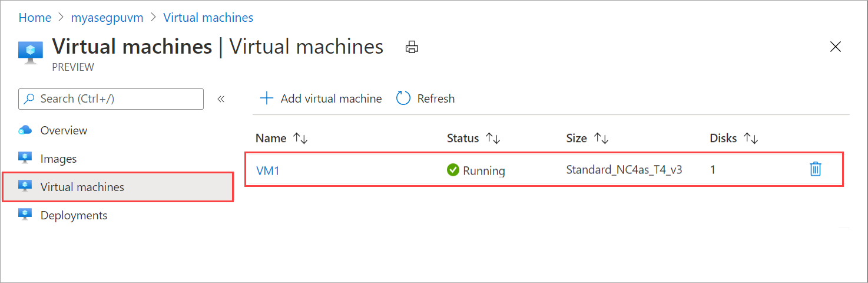868x283 pixels.
Task: Click the Refresh circular arrow icon
Action: point(403,98)
